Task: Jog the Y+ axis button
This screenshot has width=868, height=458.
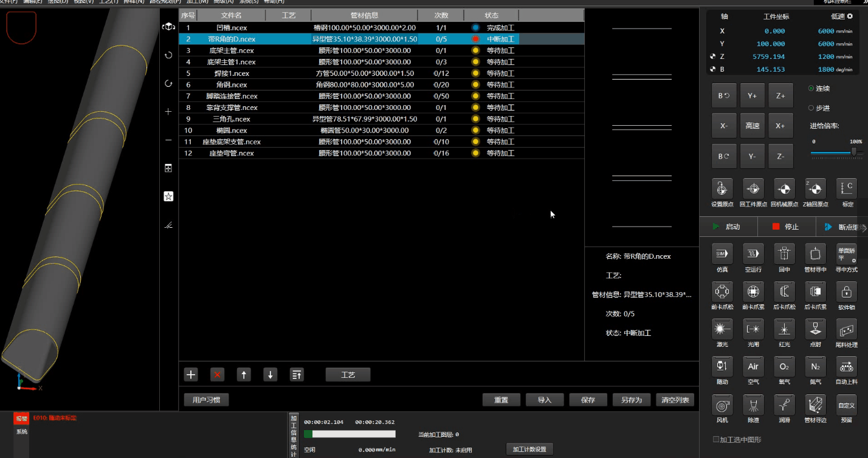Action: 752,96
